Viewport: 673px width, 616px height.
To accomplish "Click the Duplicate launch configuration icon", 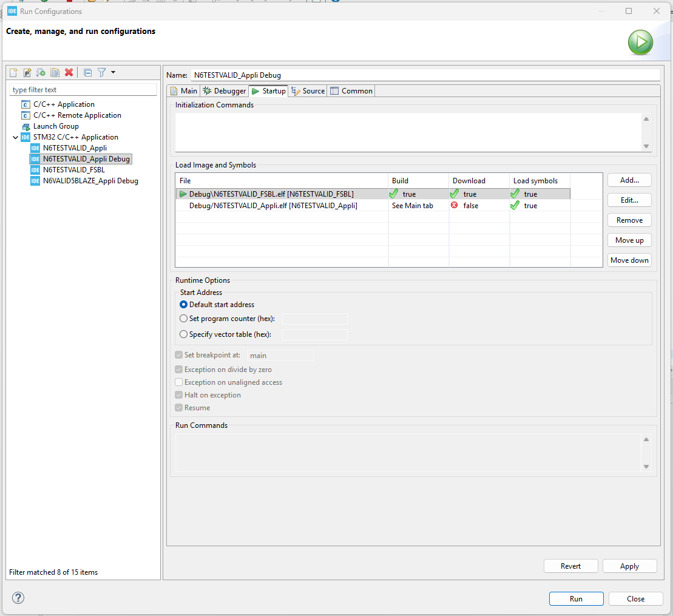I will coord(55,73).
